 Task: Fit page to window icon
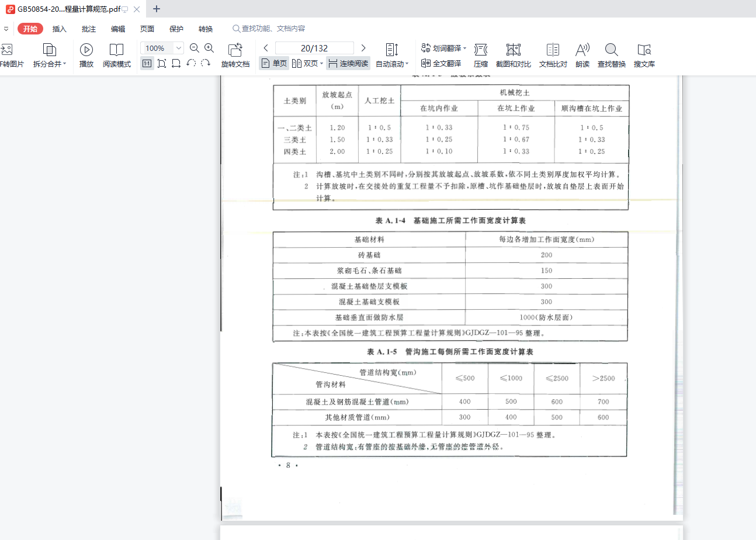[x=162, y=63]
